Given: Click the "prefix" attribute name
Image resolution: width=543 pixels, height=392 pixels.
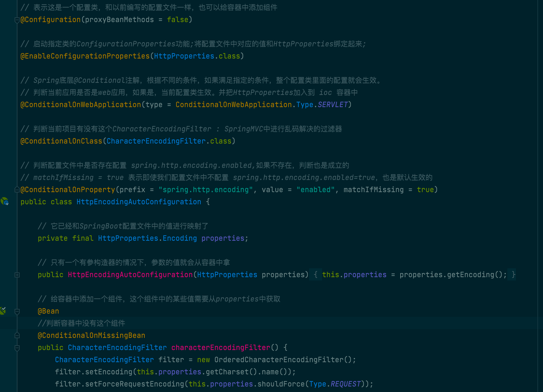Looking at the screenshot, I should click(132, 190).
